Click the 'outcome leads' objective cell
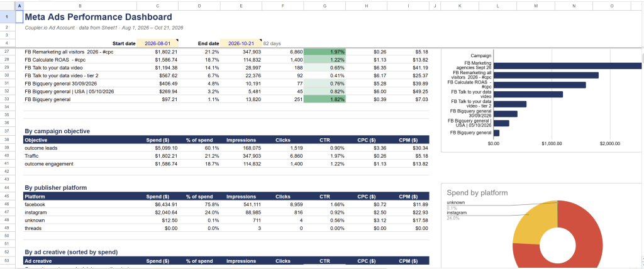Viewport: 644px width, 269px height. pos(80,148)
